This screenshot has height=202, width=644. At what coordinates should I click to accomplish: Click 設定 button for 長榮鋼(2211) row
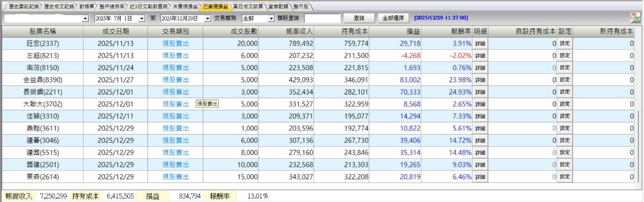pos(565,92)
